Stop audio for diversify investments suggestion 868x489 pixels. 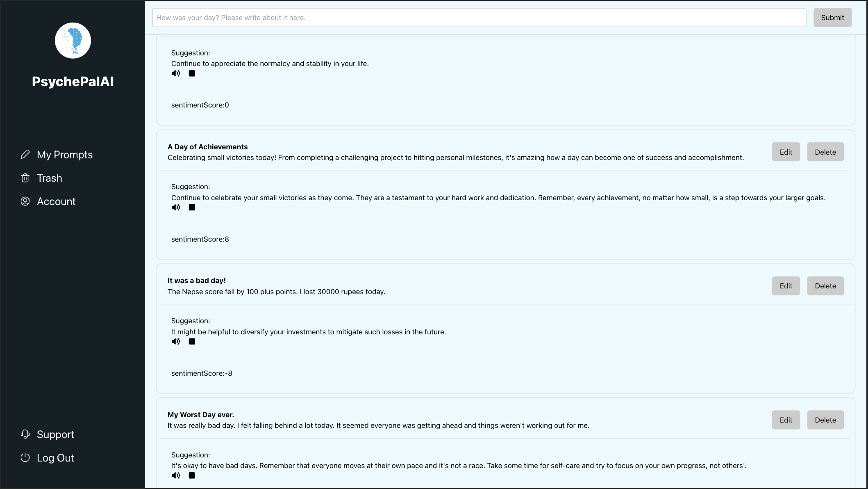[192, 341]
